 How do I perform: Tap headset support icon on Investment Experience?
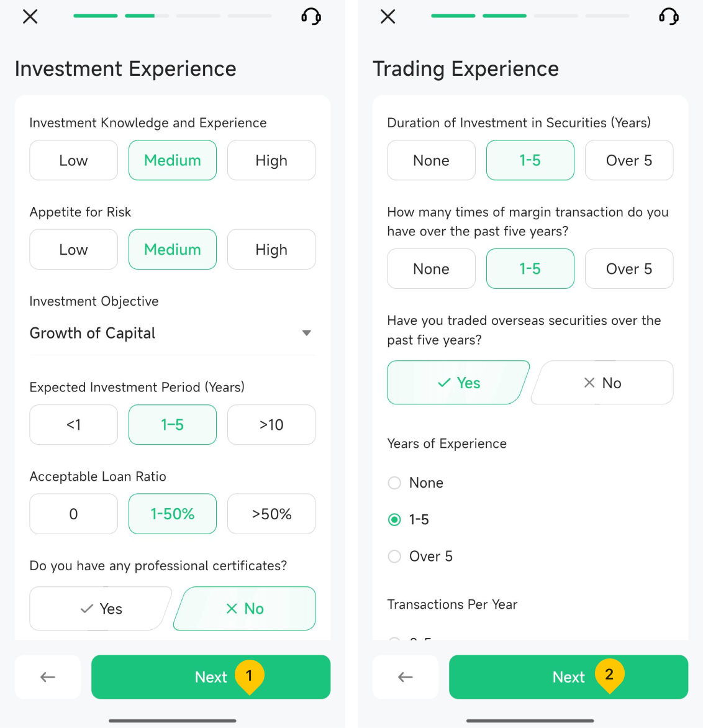point(311,17)
